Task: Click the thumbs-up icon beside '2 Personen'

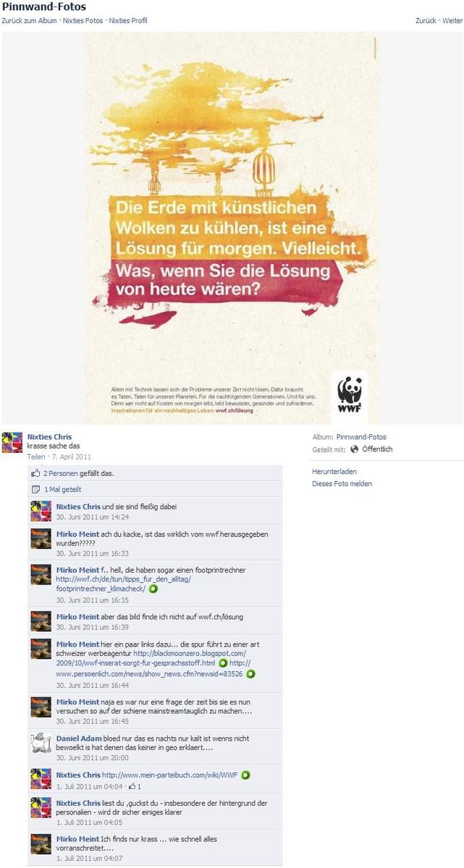Action: (35, 473)
